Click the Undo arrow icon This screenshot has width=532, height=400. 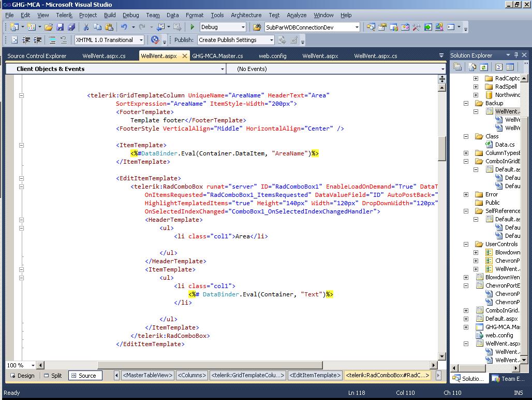pos(124,27)
